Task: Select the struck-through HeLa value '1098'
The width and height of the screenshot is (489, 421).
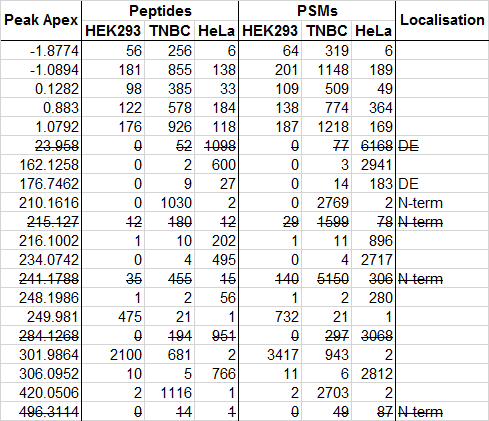Action: [x=216, y=146]
